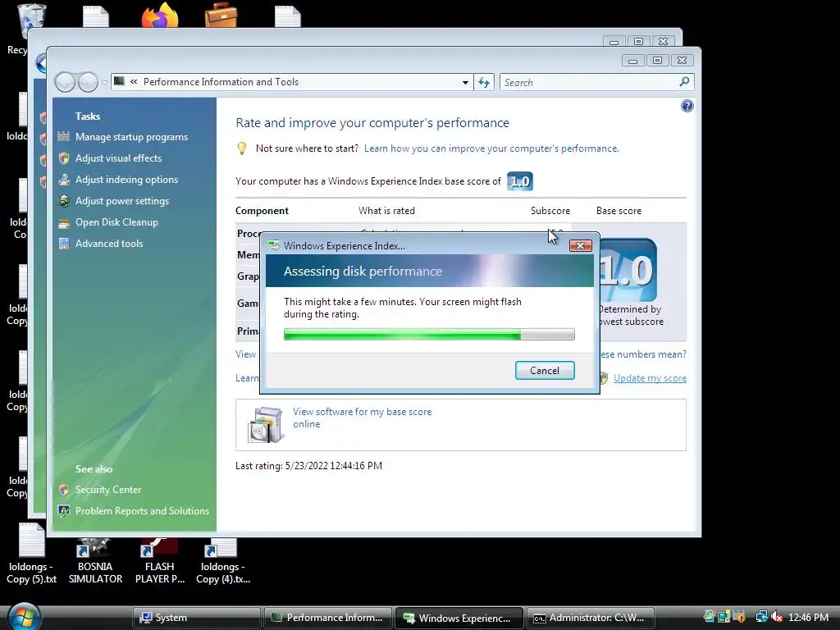Switch to Performance Inform... taskbar button

click(327, 618)
